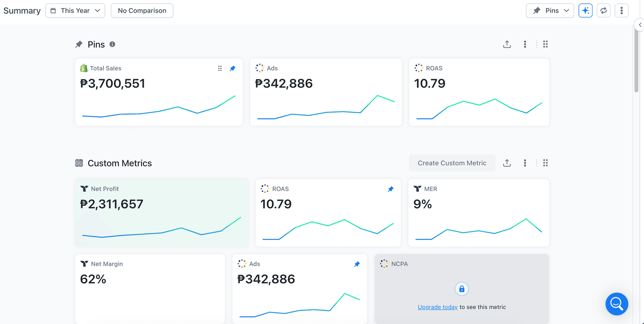Expand the Pins dropdown in top bar

click(550, 10)
